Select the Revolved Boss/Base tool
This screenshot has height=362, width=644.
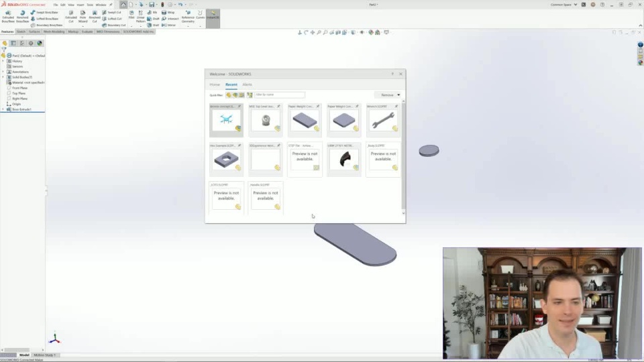coord(23,16)
